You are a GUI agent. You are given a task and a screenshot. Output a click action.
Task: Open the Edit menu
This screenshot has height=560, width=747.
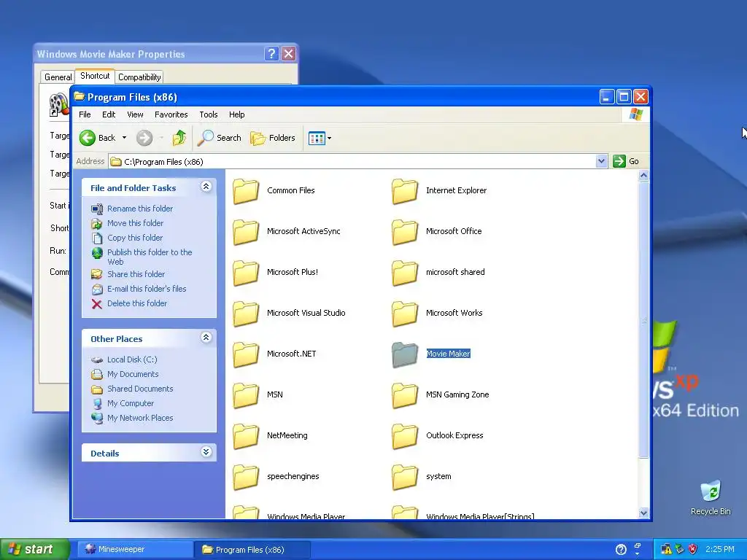[109, 114]
